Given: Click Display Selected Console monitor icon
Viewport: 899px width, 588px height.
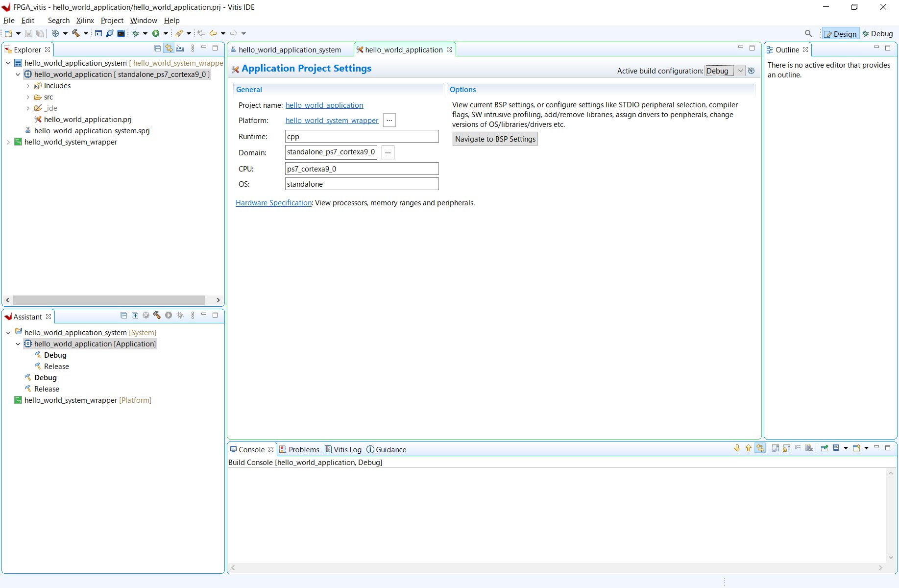Looking at the screenshot, I should click(x=836, y=448).
